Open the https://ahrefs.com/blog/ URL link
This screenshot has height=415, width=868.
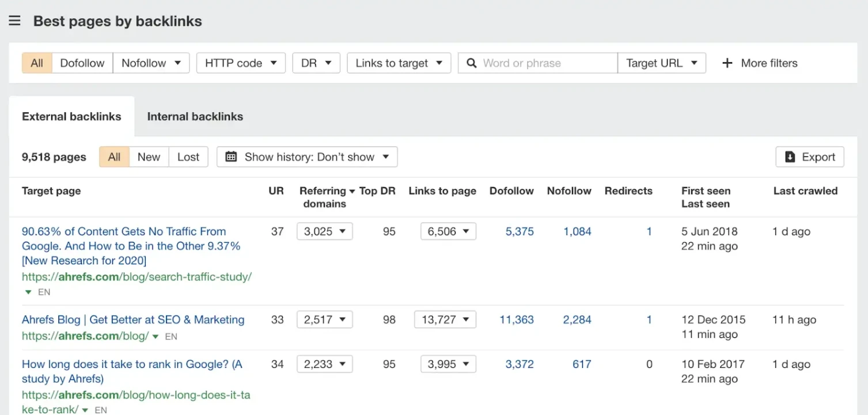tap(85, 336)
